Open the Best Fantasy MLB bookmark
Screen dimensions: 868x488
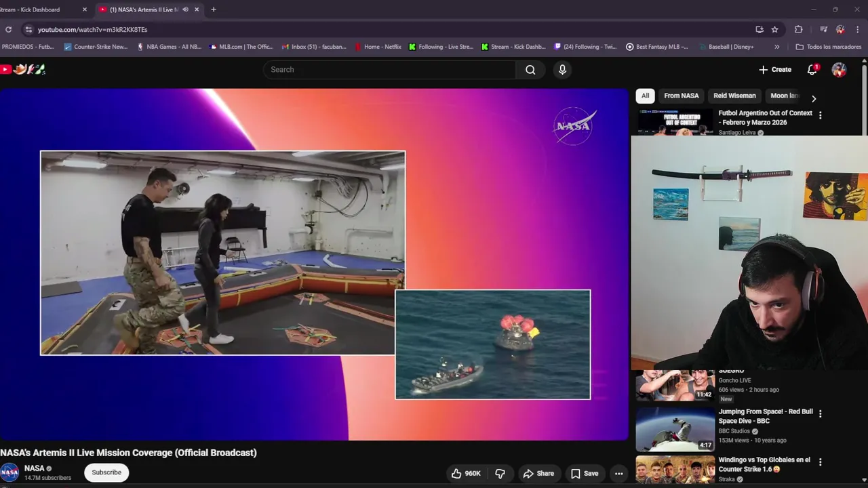(x=657, y=47)
